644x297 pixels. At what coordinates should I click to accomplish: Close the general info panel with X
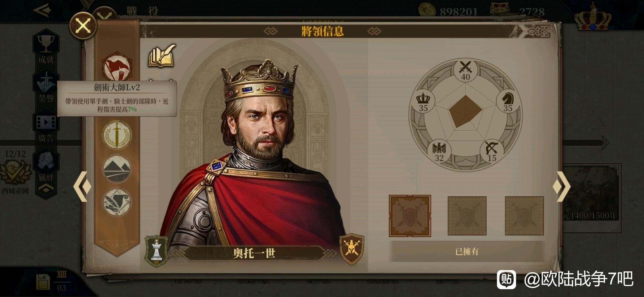(x=83, y=26)
